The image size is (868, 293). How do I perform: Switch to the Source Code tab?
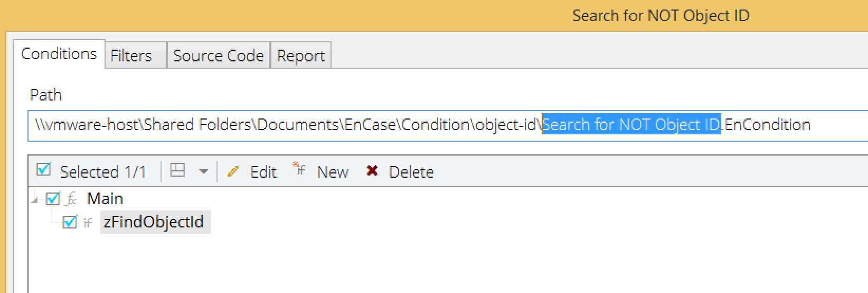pyautogui.click(x=219, y=56)
